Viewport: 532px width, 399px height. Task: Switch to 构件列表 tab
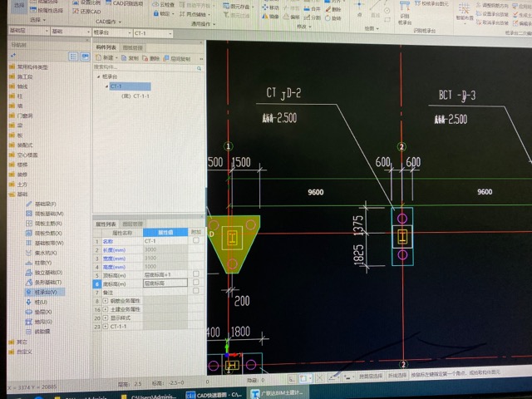[106, 47]
